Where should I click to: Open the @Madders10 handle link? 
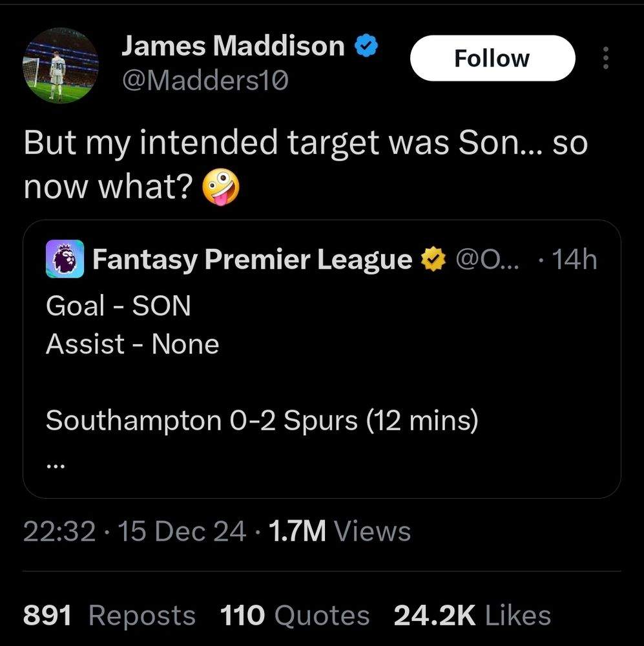tap(205, 81)
